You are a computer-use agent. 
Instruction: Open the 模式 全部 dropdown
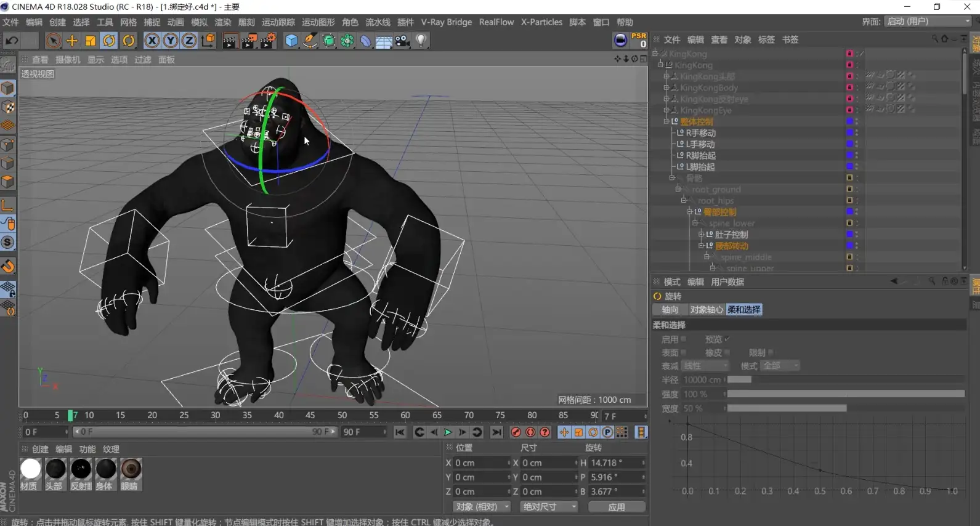(780, 366)
